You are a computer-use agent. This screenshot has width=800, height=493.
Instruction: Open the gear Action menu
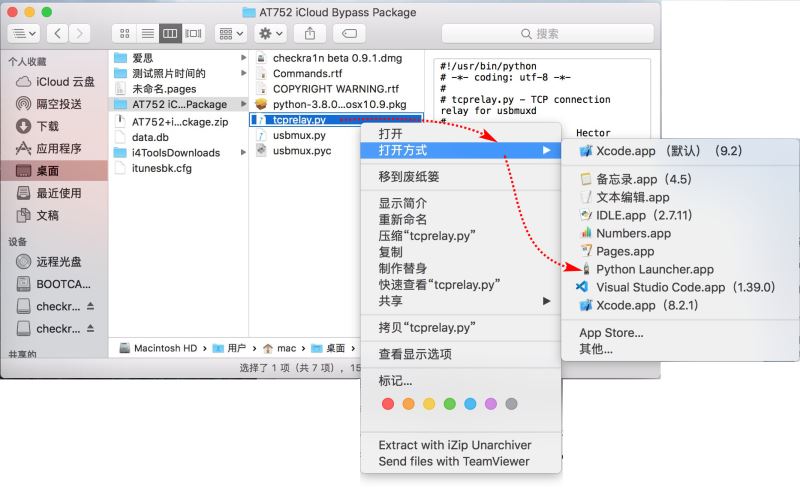click(x=270, y=34)
